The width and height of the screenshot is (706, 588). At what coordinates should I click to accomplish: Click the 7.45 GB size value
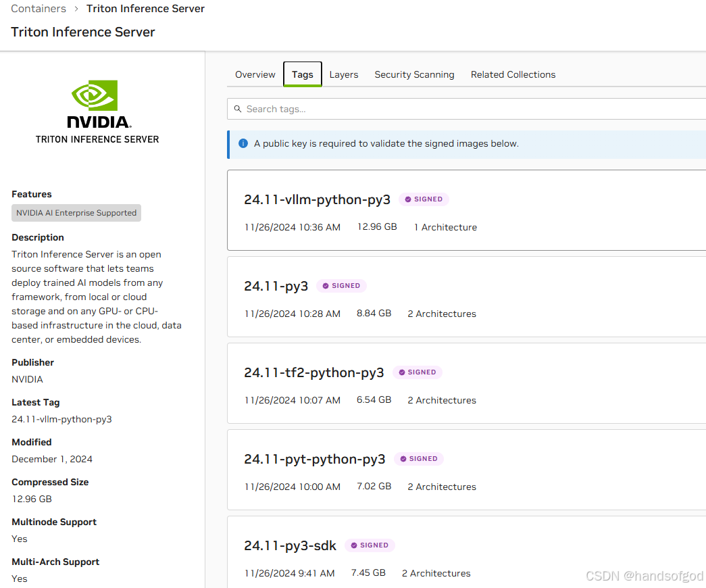pyautogui.click(x=368, y=572)
